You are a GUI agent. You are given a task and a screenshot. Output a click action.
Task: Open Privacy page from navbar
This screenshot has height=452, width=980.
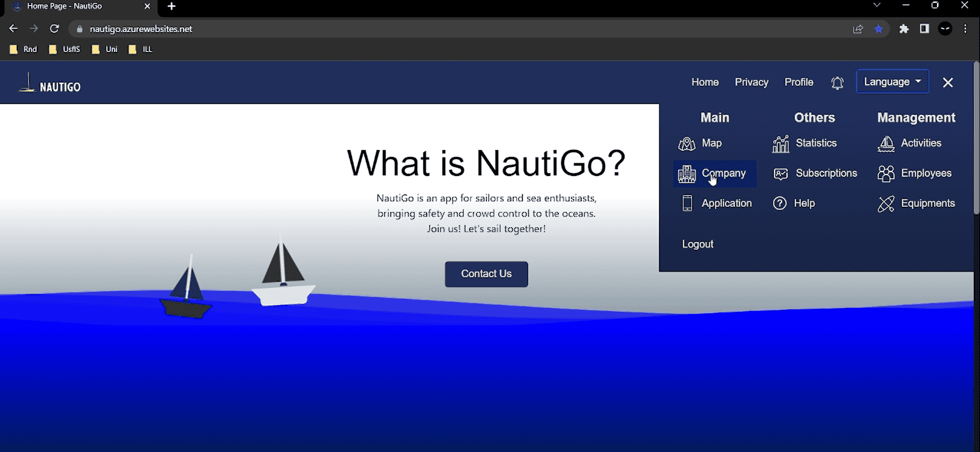[x=751, y=82]
